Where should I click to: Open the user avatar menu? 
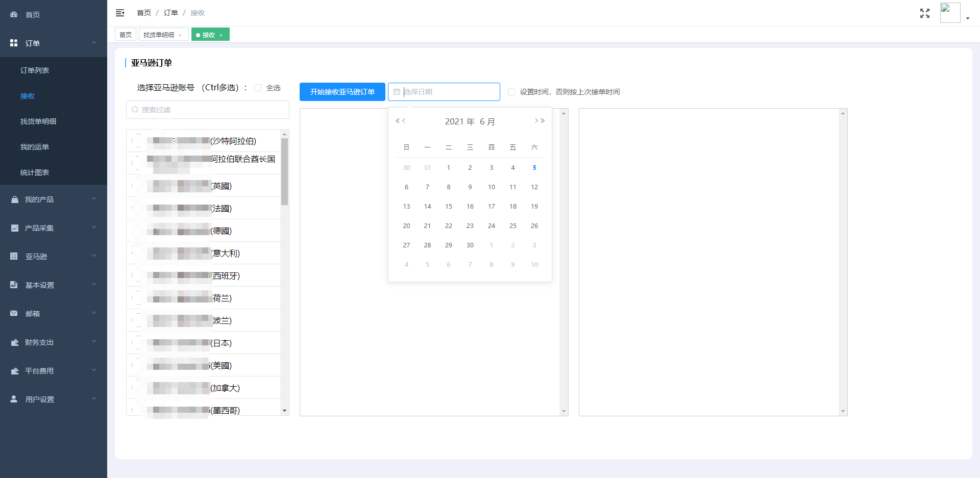(953, 13)
